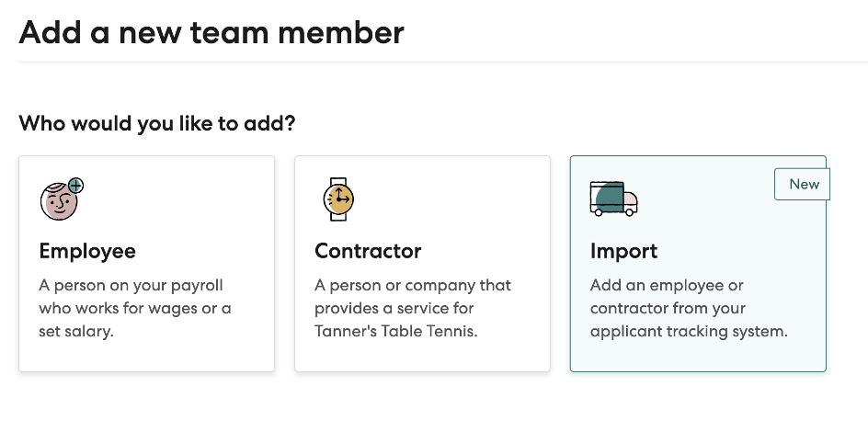Click "applicant tracking system" text in Import card
The image size is (868, 443).
click(x=689, y=331)
